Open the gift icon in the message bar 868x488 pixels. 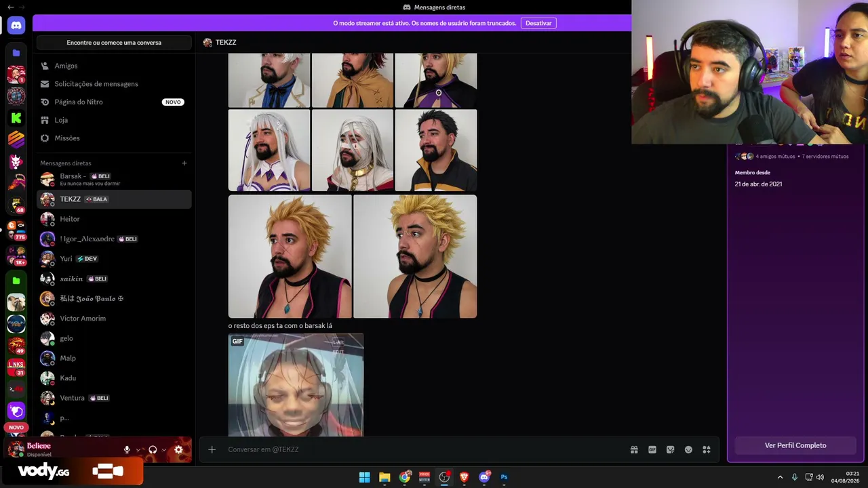click(634, 449)
